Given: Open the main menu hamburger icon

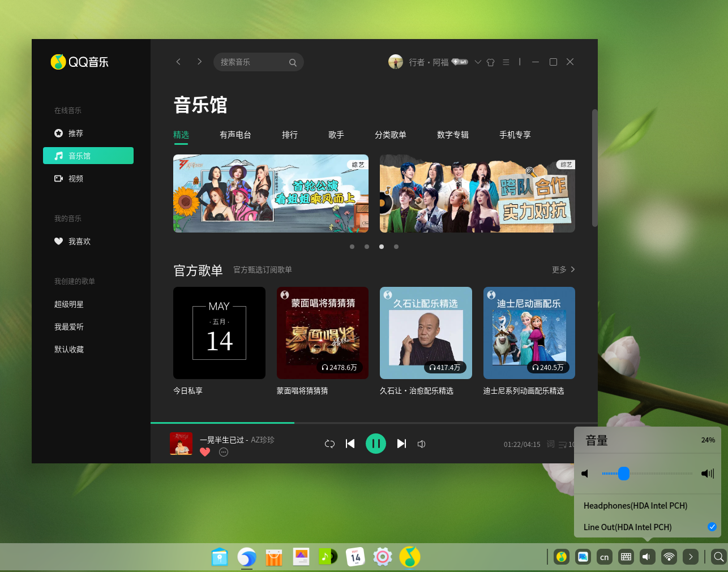Looking at the screenshot, I should coord(506,62).
